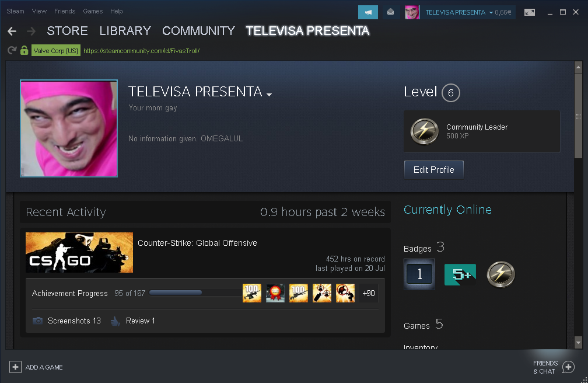Click the lightning badge under the Badges section

click(501, 274)
